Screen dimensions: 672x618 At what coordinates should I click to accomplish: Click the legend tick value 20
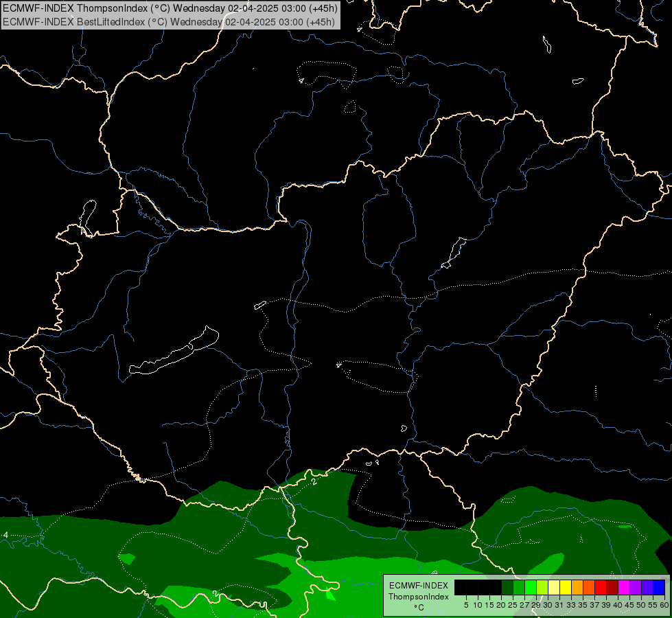pos(501,605)
